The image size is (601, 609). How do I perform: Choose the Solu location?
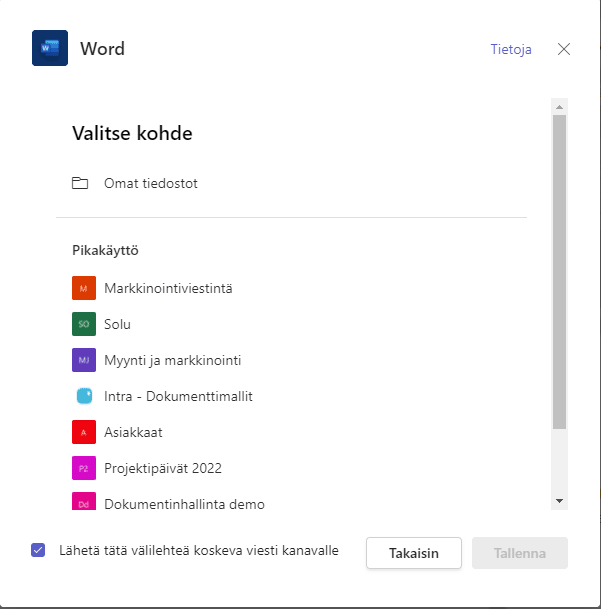(x=117, y=324)
